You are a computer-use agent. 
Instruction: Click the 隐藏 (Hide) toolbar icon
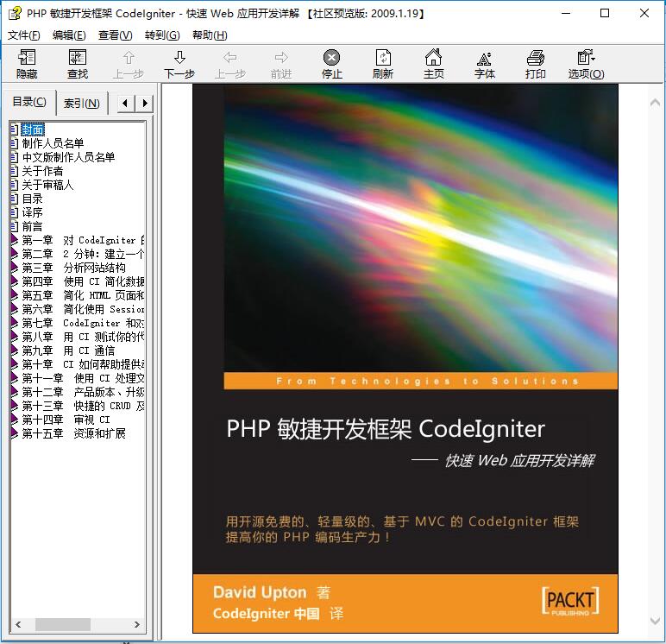point(27,64)
